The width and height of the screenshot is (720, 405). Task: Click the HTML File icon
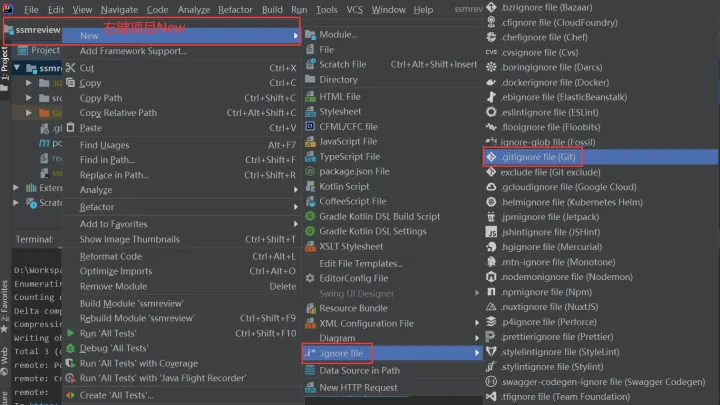click(310, 96)
